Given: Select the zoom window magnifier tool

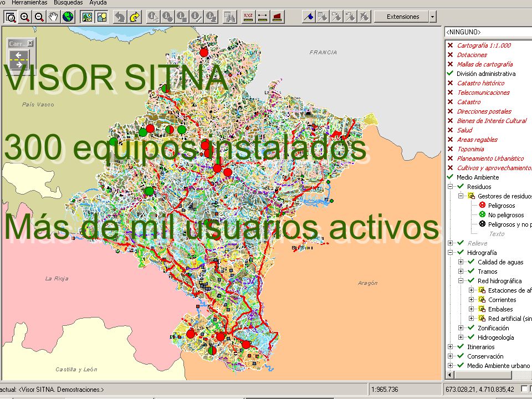Looking at the screenshot, I should point(11,17).
